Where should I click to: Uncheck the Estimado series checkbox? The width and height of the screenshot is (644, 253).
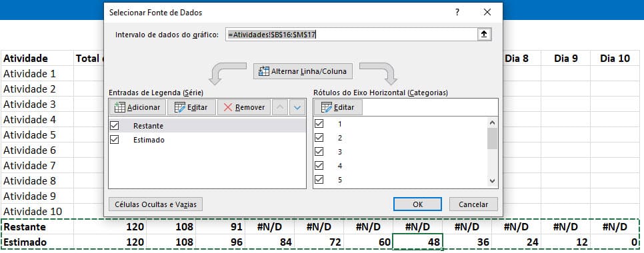click(x=115, y=139)
